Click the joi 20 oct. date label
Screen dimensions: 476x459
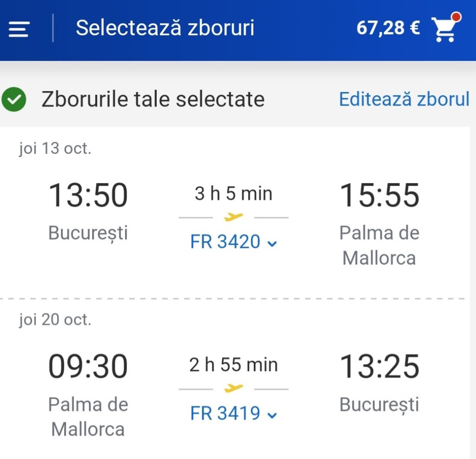click(55, 320)
